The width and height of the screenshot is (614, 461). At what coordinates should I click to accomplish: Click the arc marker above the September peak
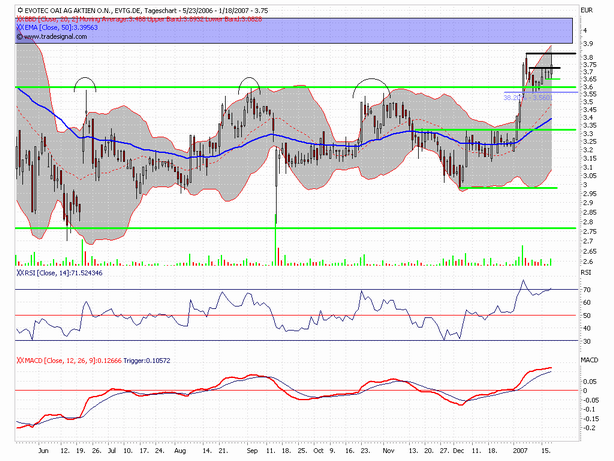pyautogui.click(x=248, y=84)
